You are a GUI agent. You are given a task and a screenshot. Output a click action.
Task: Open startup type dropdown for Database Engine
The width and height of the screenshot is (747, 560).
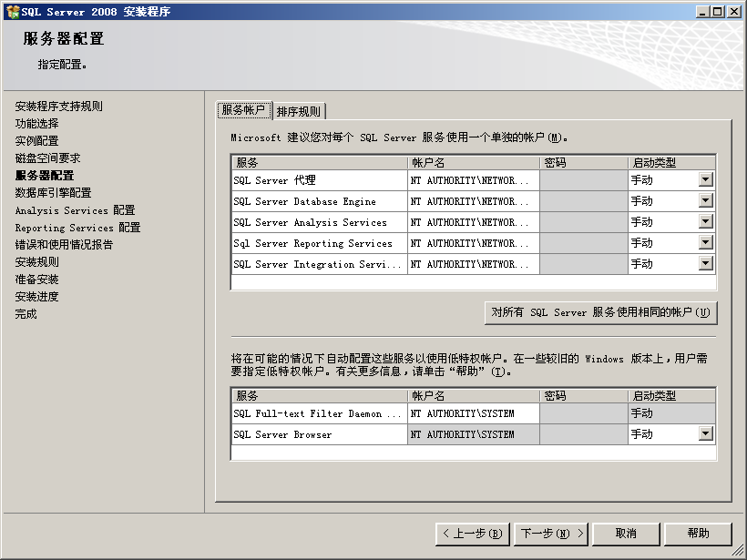pos(706,201)
